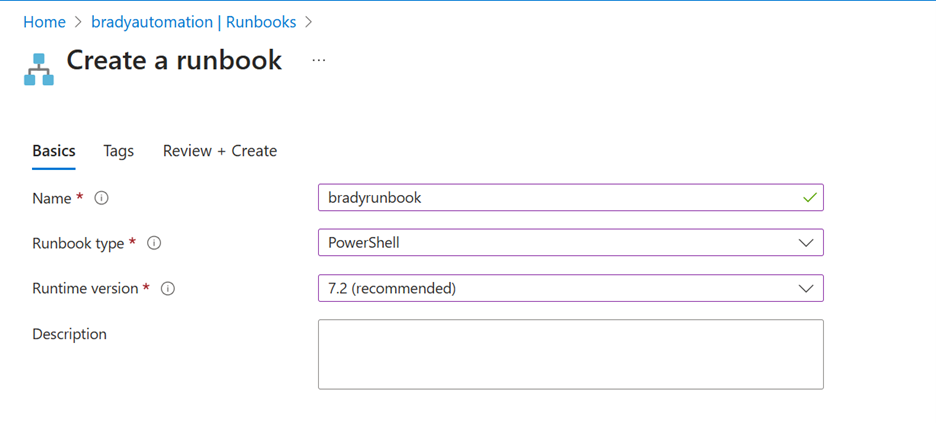Viewport: 936px width, 423px height.
Task: Go to the Review + Create tab
Action: (x=220, y=151)
